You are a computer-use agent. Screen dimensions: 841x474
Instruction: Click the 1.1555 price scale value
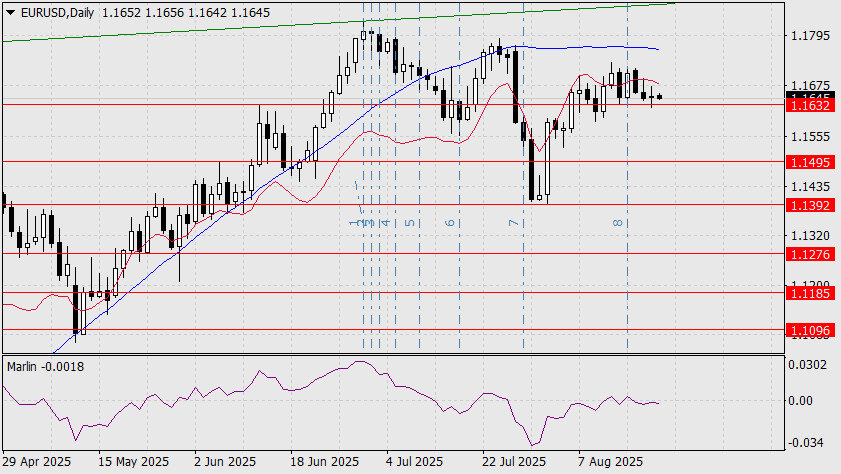pos(810,137)
